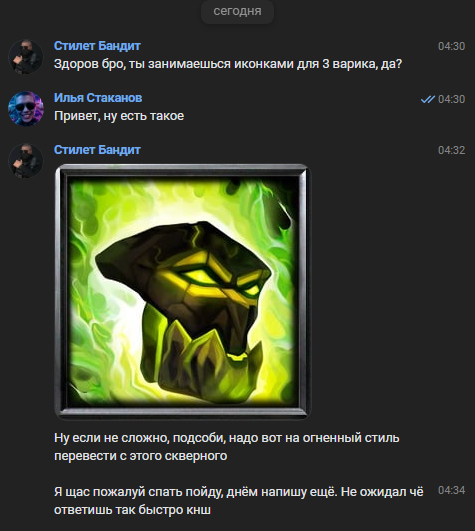
Task: Select message Здоров бро about иконками
Action: (x=228, y=64)
